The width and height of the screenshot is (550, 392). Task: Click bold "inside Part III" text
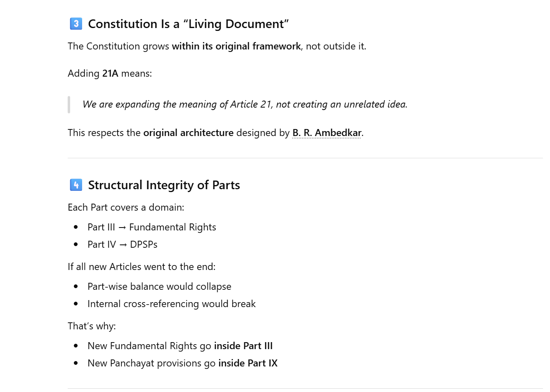(x=243, y=346)
